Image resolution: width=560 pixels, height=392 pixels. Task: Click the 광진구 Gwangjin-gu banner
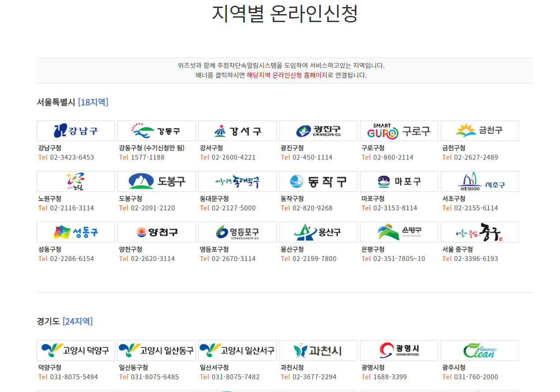coord(318,131)
